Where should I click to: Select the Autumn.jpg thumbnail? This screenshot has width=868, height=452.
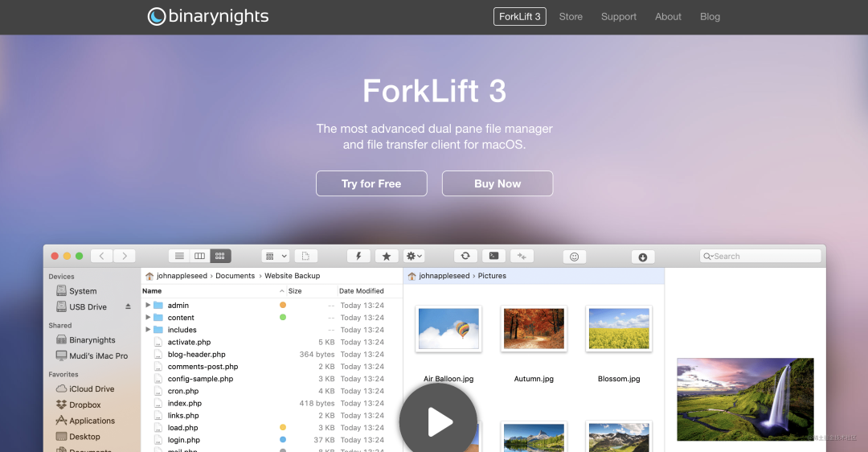coord(534,329)
